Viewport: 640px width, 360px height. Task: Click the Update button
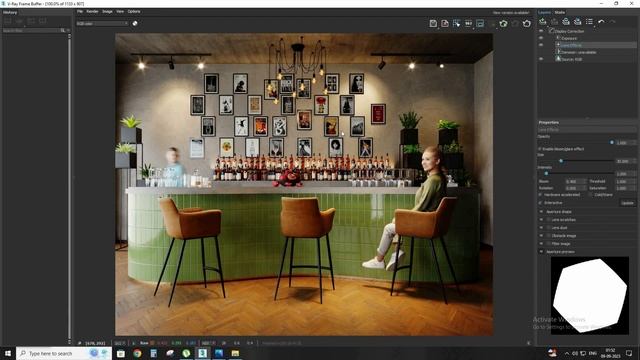pyautogui.click(x=627, y=203)
